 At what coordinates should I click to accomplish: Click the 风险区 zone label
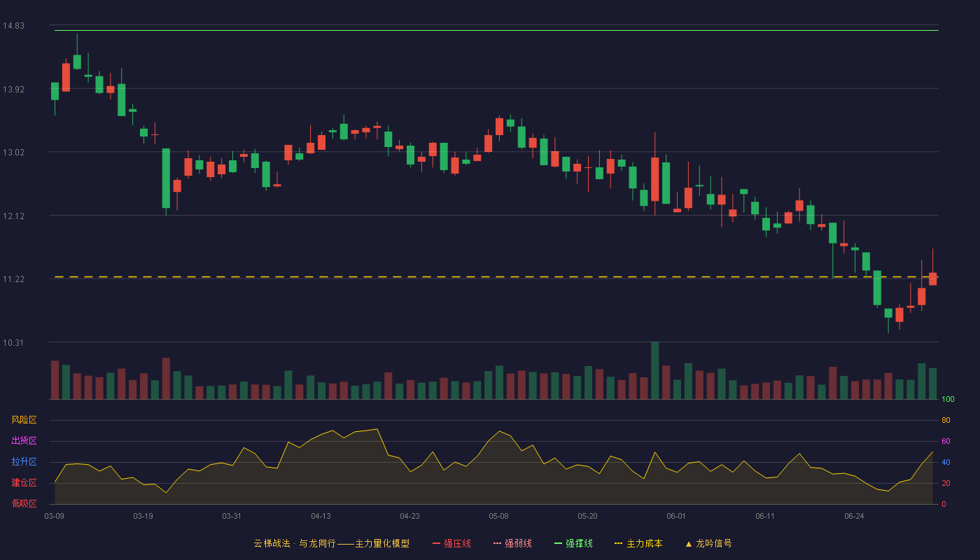coord(24,420)
